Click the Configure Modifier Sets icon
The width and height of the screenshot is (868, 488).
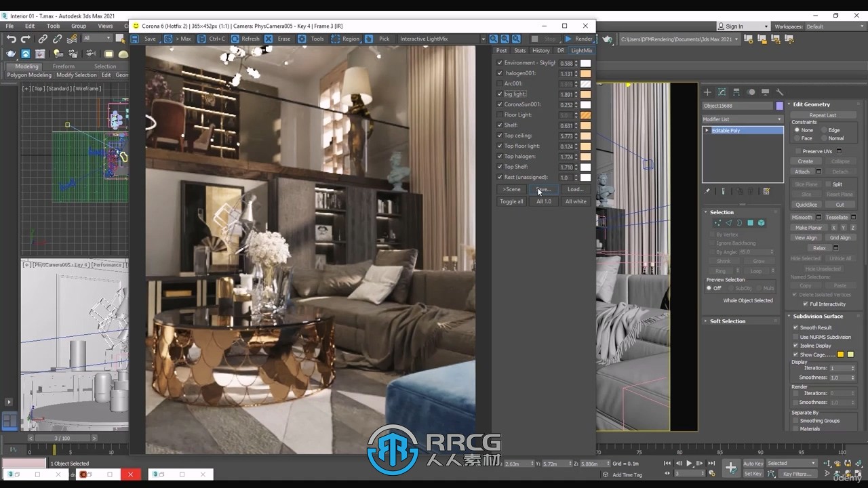tap(766, 191)
